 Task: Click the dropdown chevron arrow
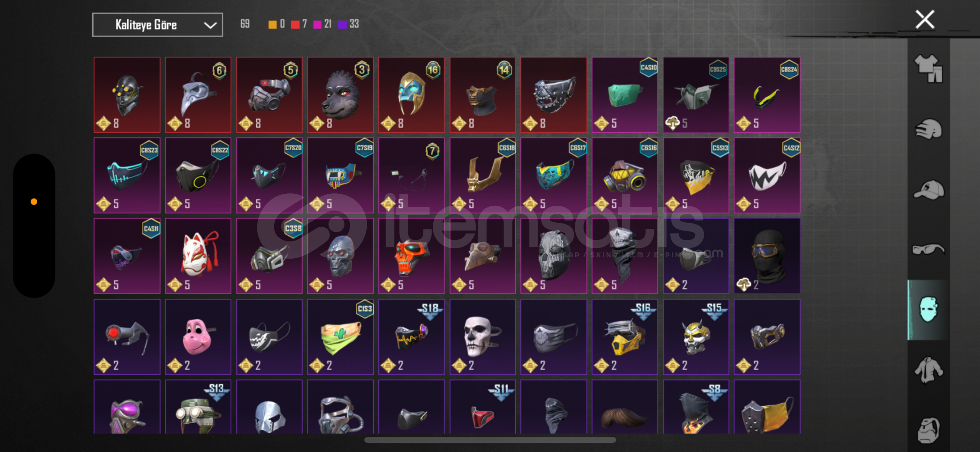(210, 26)
